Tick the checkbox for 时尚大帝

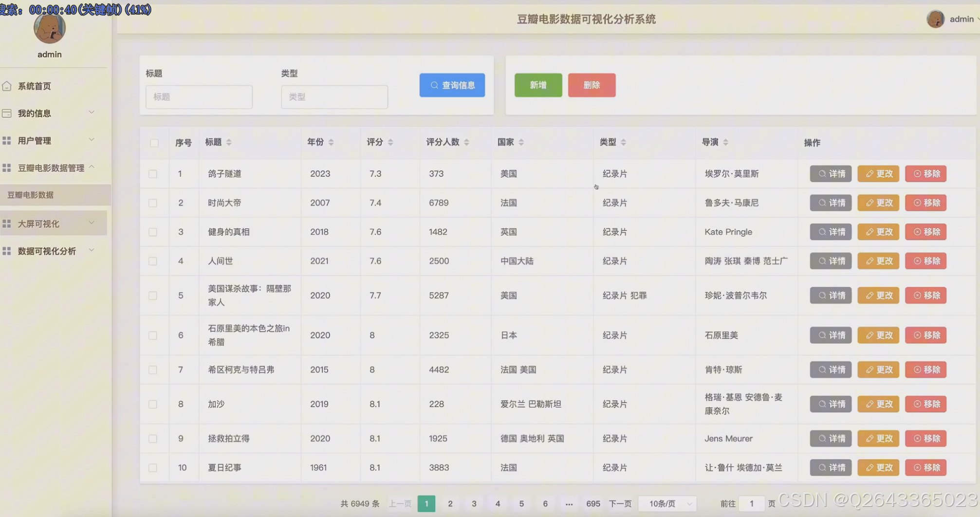point(153,203)
